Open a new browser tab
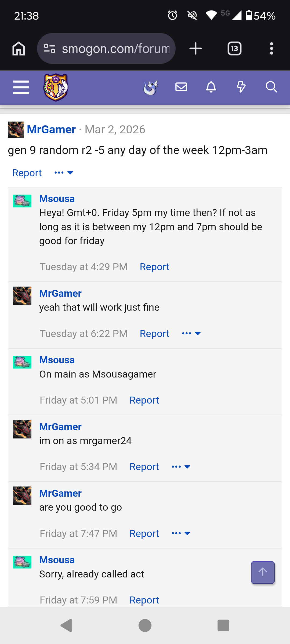The height and width of the screenshot is (644, 290). click(x=195, y=49)
